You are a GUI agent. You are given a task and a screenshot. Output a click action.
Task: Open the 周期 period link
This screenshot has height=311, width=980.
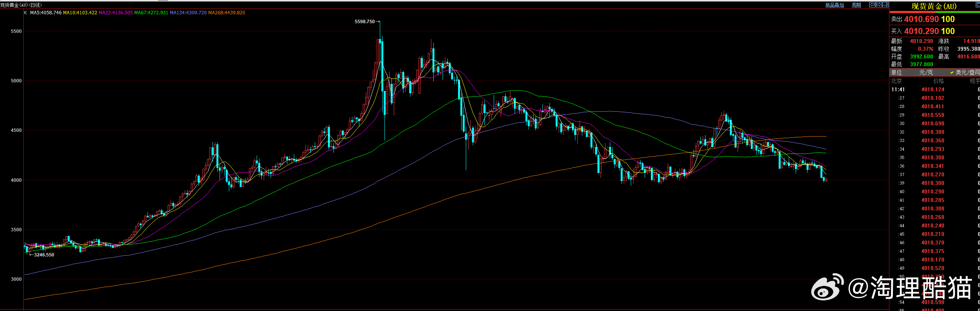856,5
